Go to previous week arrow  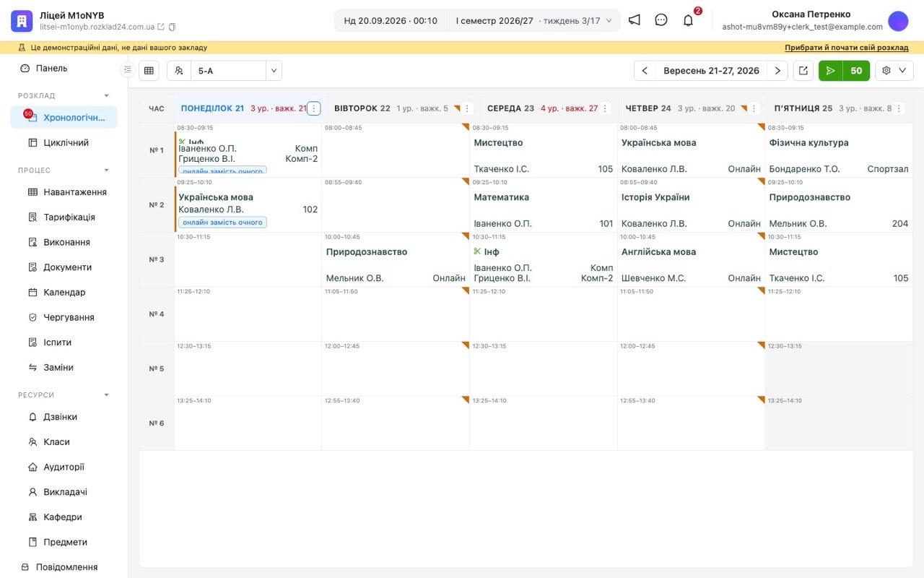pyautogui.click(x=645, y=71)
